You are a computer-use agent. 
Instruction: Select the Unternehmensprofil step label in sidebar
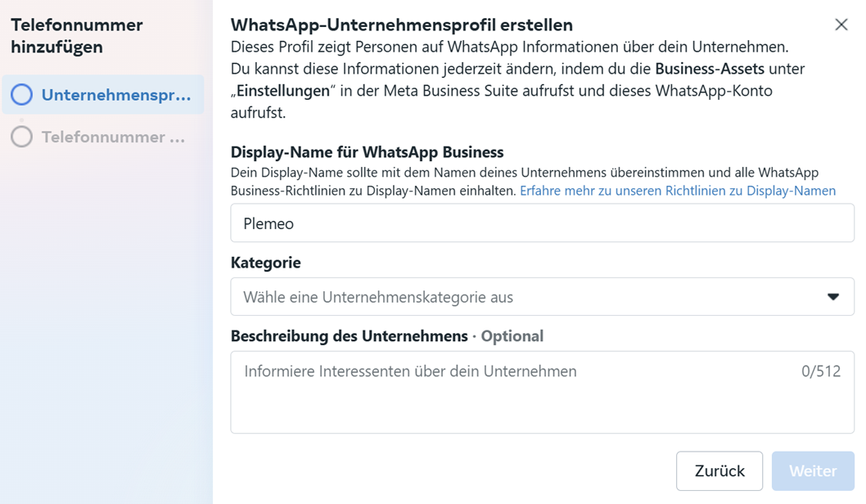115,95
